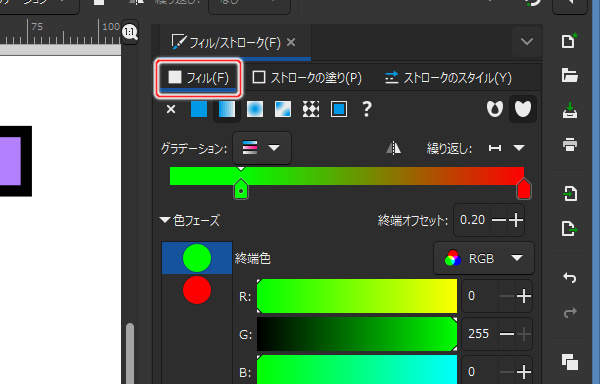Image resolution: width=600 pixels, height=384 pixels.
Task: Increase B value with plus button
Action: pyautogui.click(x=523, y=371)
